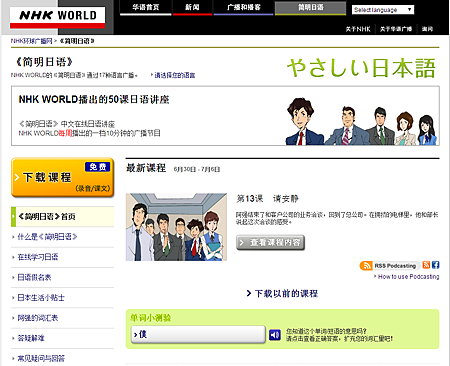450x366 pixels.
Task: Click the 第13课 请安静 lesson title
Action: [x=267, y=199]
